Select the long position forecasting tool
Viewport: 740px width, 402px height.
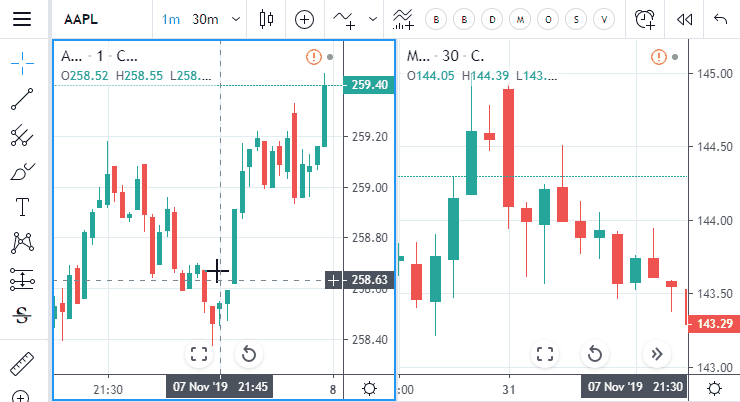(22, 279)
